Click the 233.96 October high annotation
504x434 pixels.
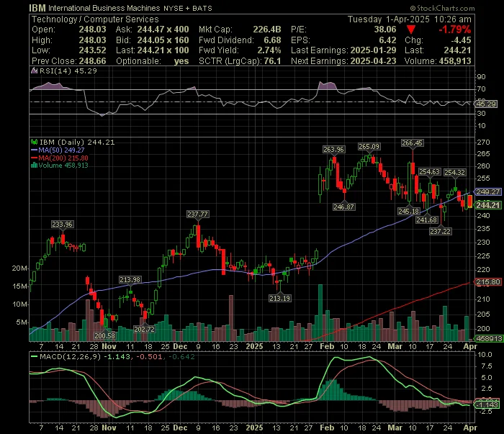tap(63, 225)
